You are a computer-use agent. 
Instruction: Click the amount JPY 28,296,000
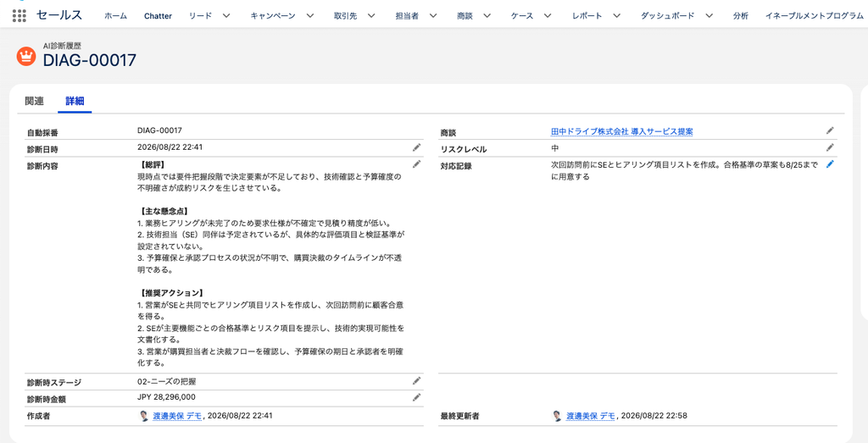point(166,397)
